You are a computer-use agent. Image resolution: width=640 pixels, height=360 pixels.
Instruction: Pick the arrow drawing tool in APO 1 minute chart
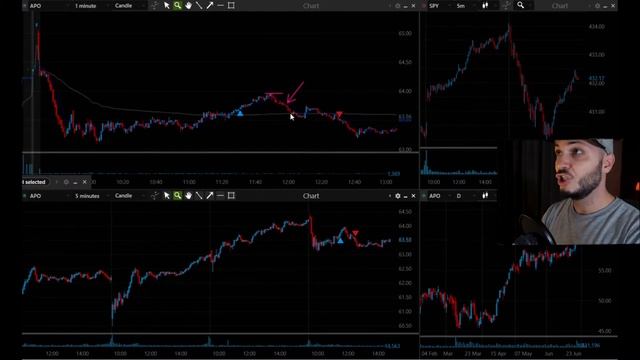[209, 6]
